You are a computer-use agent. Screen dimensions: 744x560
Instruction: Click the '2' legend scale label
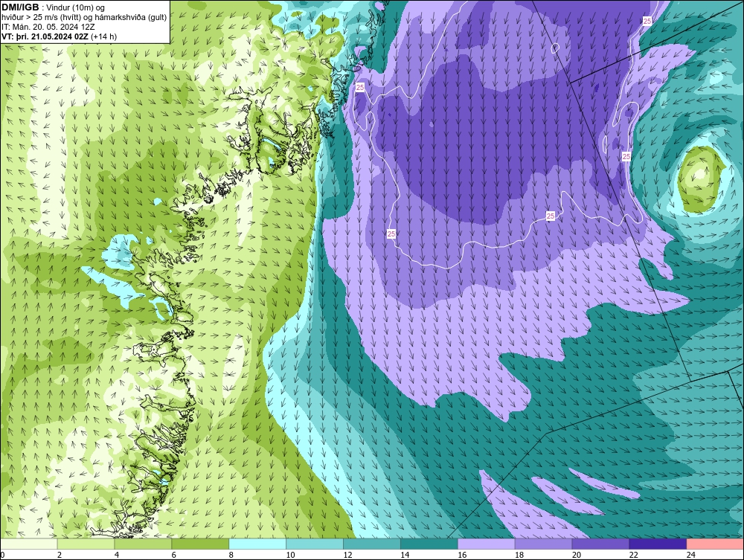coord(60,555)
